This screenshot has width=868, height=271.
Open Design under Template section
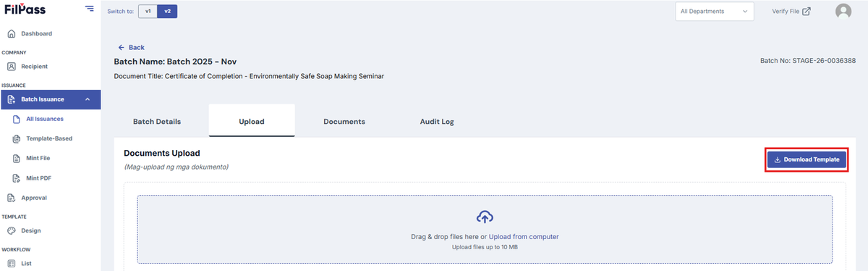click(x=31, y=230)
